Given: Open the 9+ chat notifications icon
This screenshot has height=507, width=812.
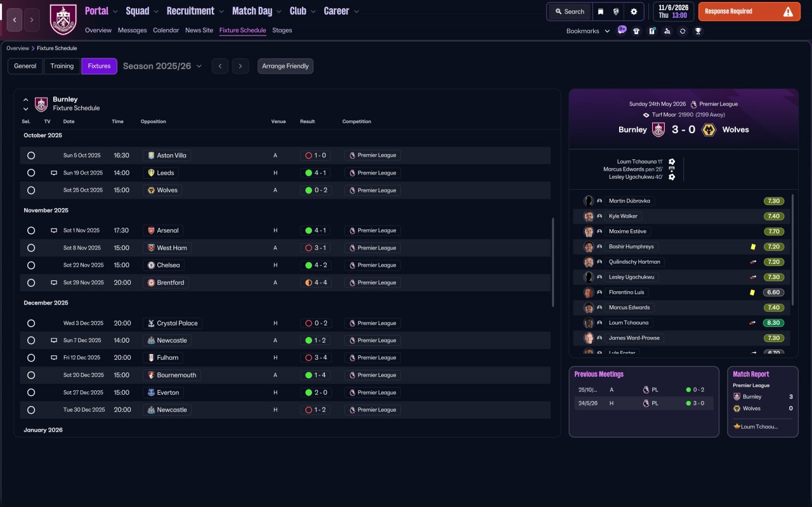Looking at the screenshot, I should coord(622,30).
